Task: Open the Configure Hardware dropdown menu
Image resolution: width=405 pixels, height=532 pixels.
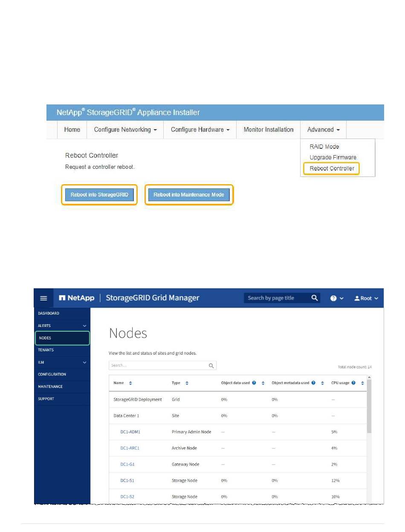Action: click(x=200, y=130)
